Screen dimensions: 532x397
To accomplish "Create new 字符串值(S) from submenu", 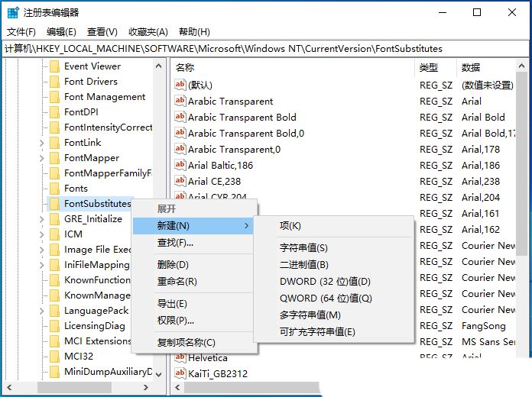I will tap(334, 248).
